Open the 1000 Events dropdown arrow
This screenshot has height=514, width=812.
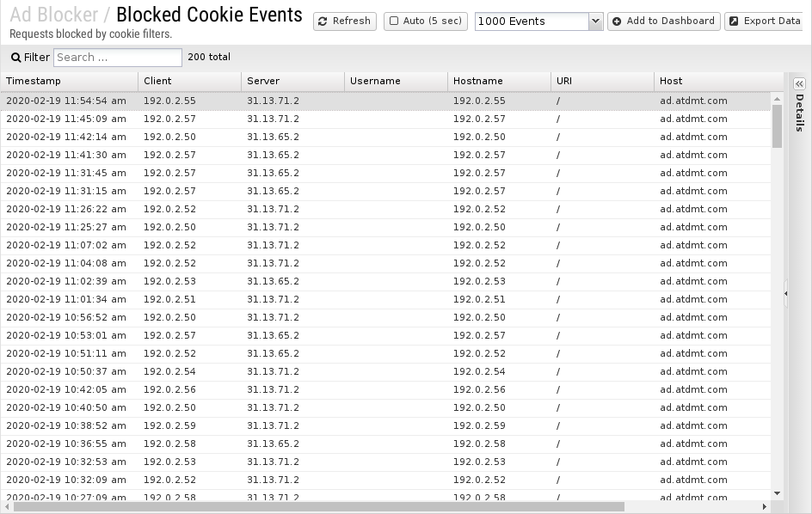click(595, 21)
